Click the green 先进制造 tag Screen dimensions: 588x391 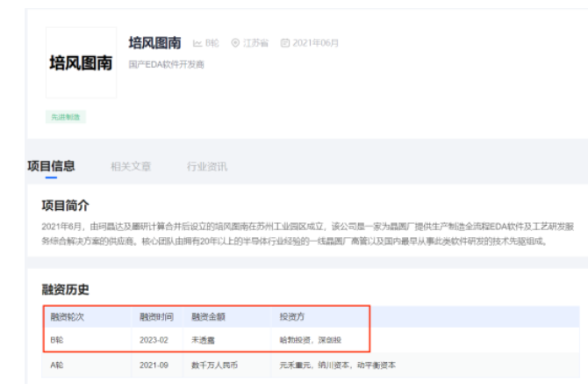pyautogui.click(x=66, y=117)
